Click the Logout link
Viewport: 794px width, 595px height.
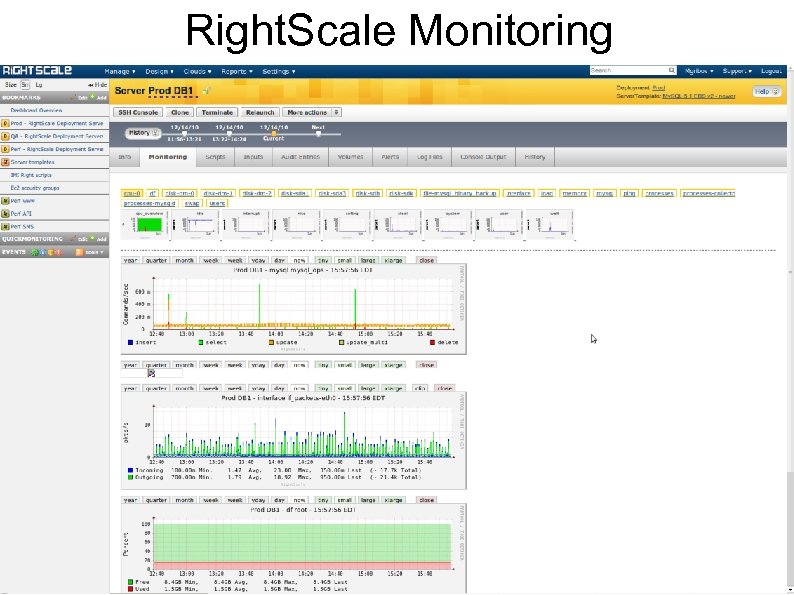click(771, 71)
